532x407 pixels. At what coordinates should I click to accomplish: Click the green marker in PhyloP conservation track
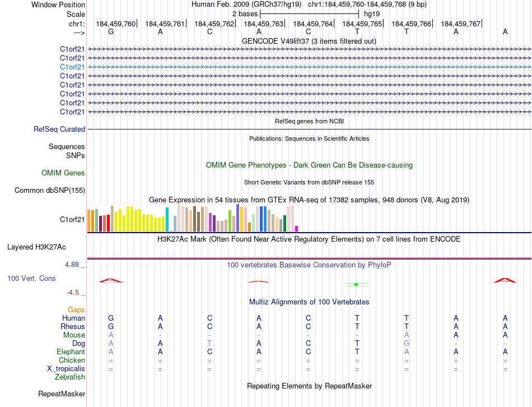pyautogui.click(x=356, y=285)
